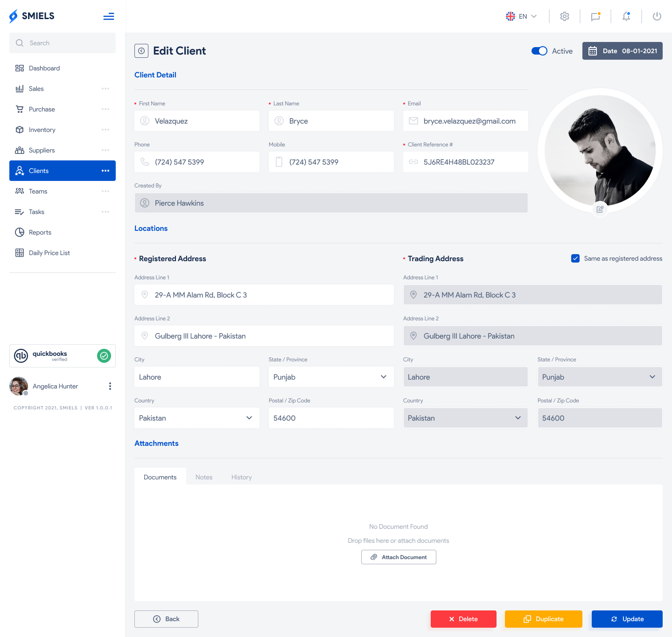Open Daily Price List icon
Screen dimensions: 672x637
[20, 253]
